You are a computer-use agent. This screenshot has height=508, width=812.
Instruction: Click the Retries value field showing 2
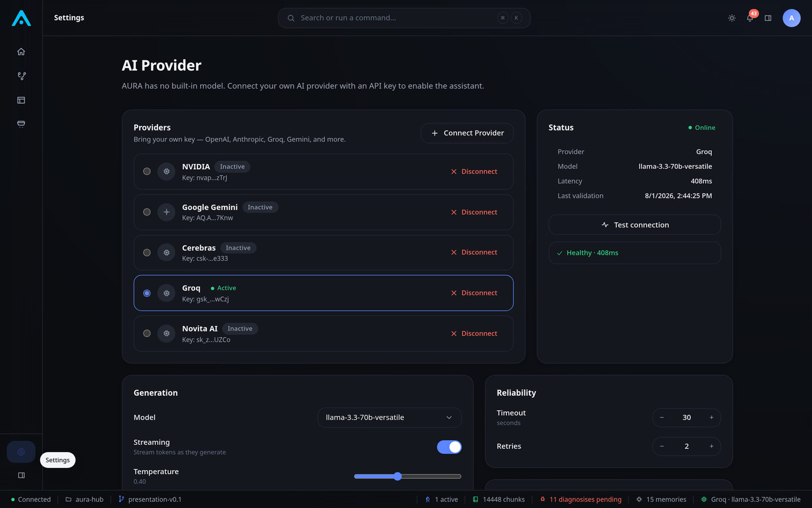[687, 446]
